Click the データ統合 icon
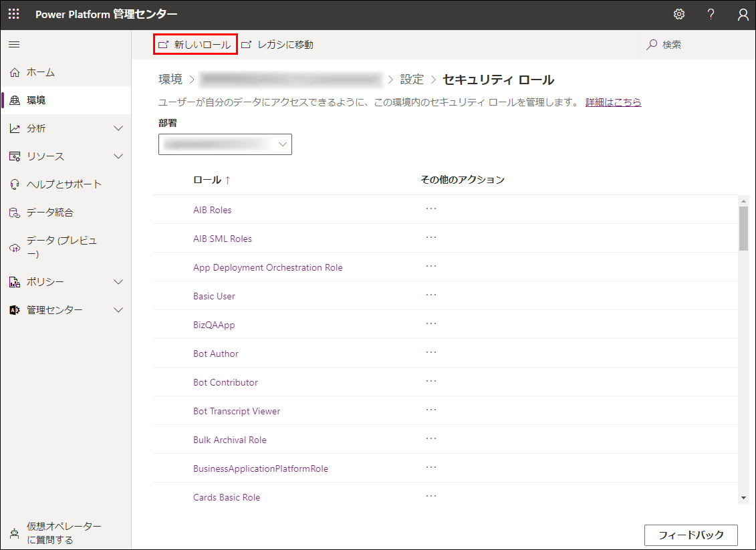The image size is (756, 550). click(15, 213)
